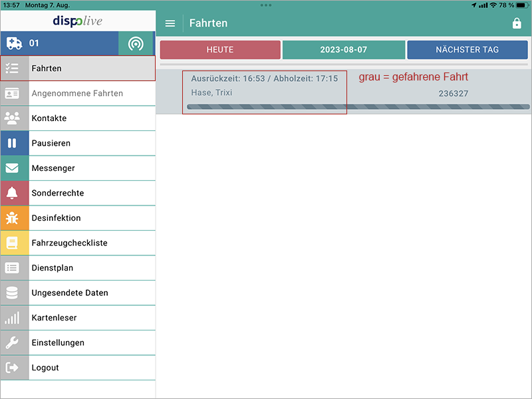The width and height of the screenshot is (532, 399).
Task: Click the Einstellungen wrench icon
Action: [x=14, y=342]
